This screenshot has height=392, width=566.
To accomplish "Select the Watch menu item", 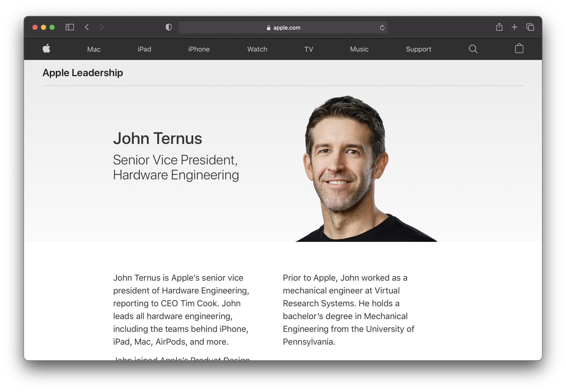I will [x=257, y=49].
